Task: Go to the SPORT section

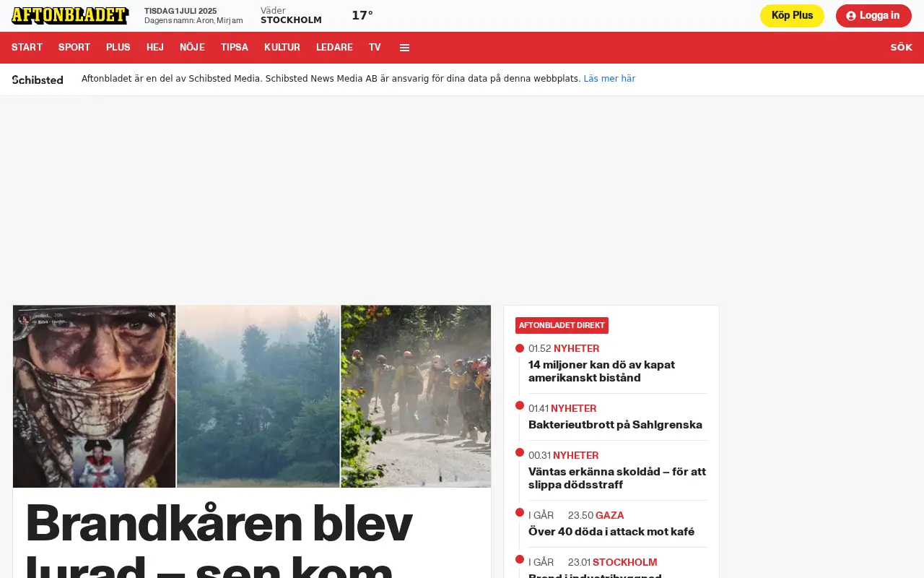Action: click(x=74, y=48)
